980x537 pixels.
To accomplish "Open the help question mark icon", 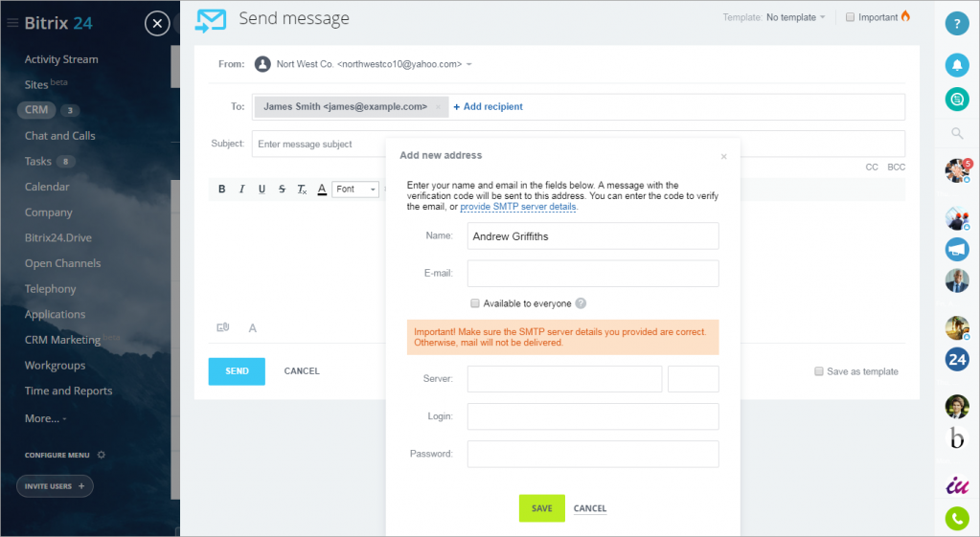I will click(957, 23).
